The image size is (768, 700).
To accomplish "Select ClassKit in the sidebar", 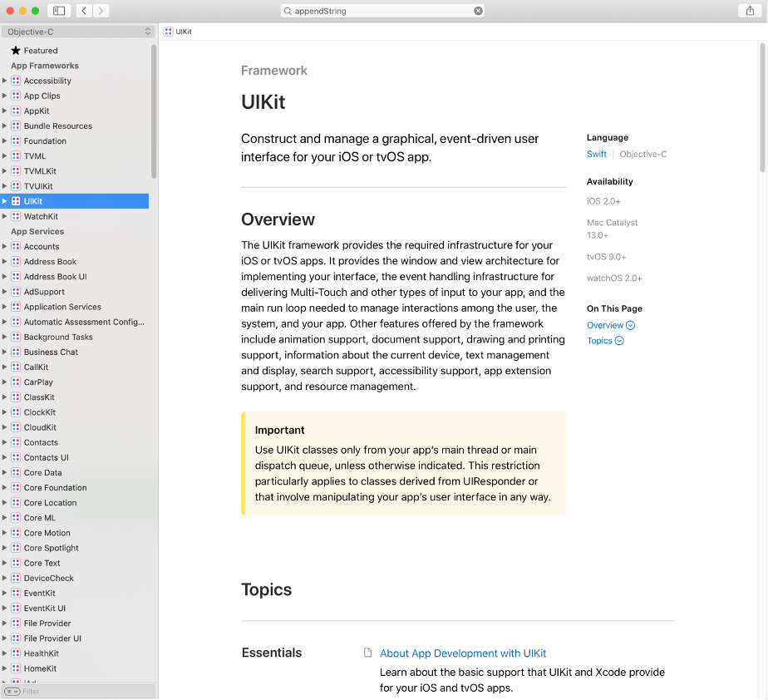I will tap(39, 397).
